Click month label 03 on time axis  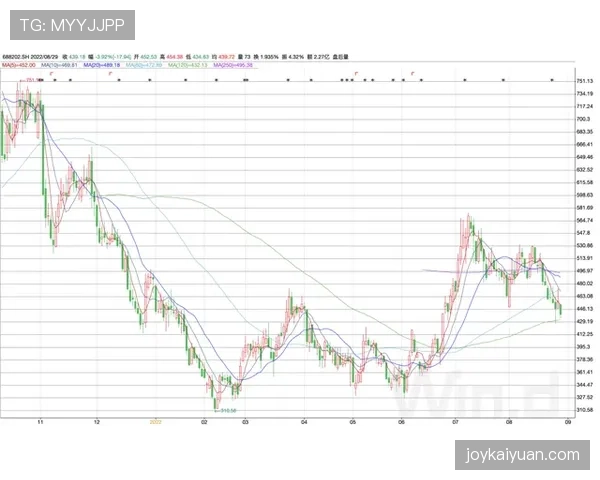pyautogui.click(x=245, y=422)
